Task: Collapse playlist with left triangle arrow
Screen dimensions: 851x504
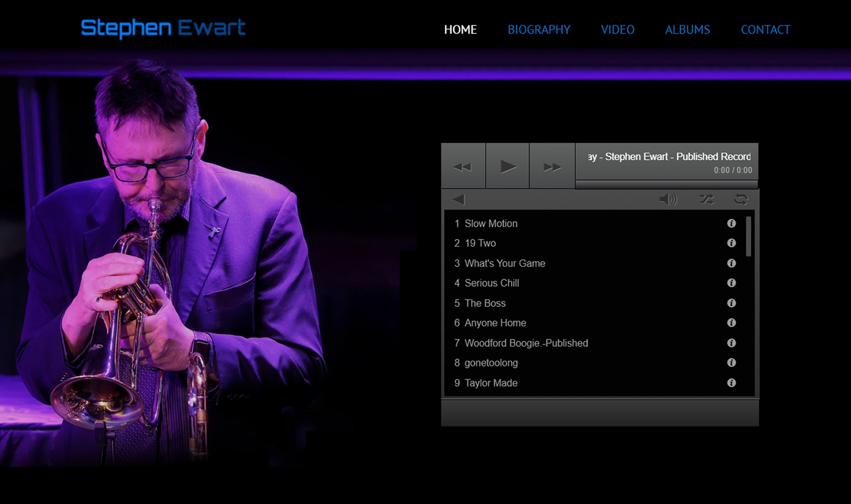Action: [x=459, y=199]
